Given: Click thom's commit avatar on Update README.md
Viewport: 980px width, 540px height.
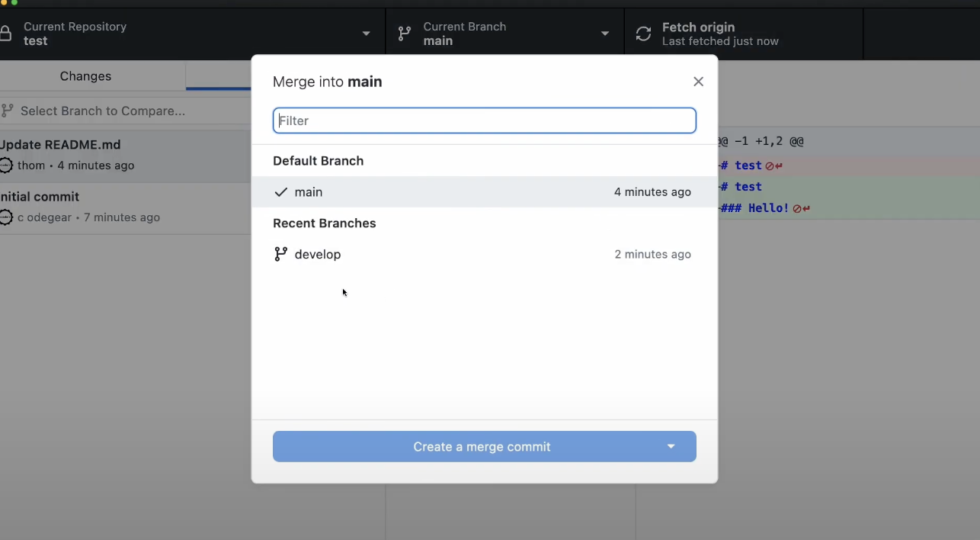Looking at the screenshot, I should (x=5, y=166).
